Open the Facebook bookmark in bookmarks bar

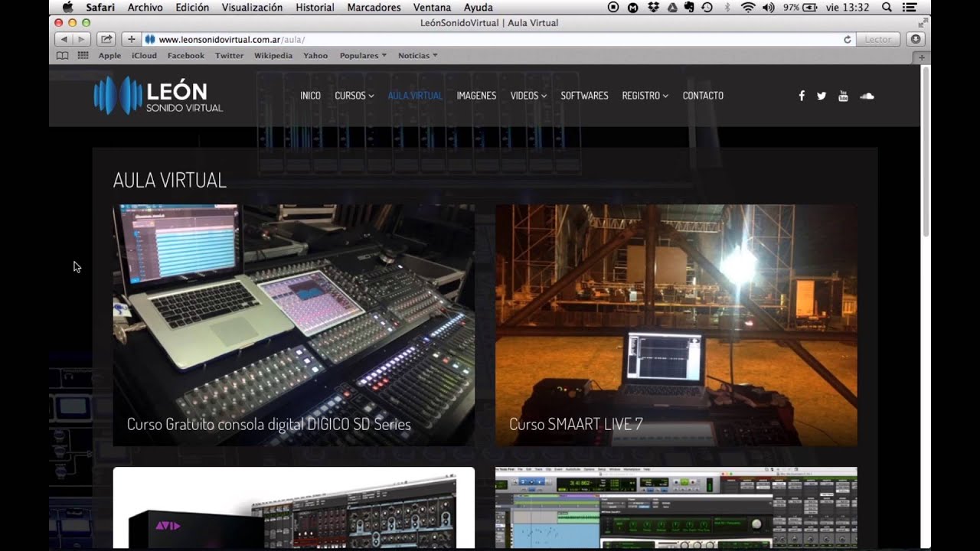pyautogui.click(x=186, y=55)
